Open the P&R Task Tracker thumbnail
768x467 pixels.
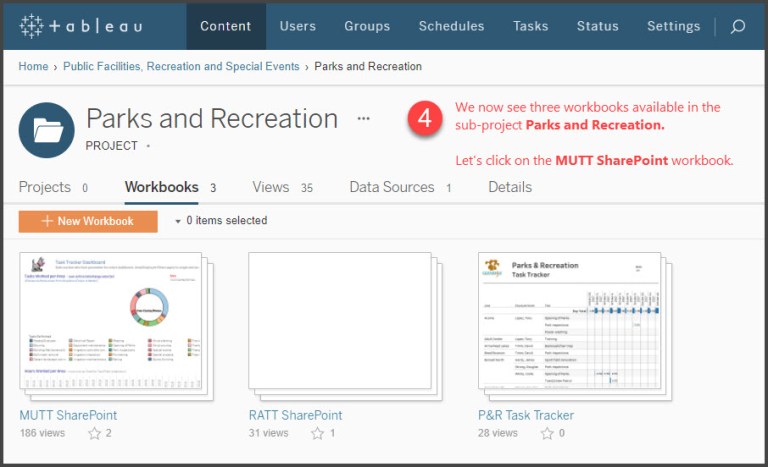(570, 322)
